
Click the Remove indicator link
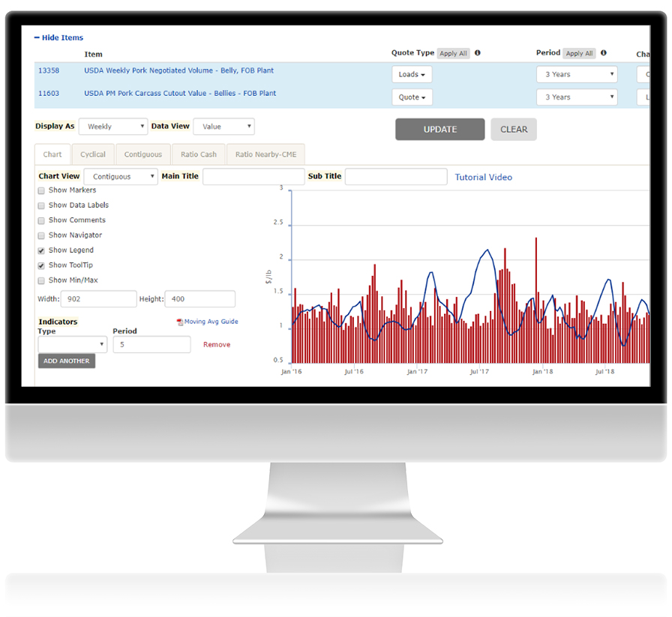tap(217, 345)
